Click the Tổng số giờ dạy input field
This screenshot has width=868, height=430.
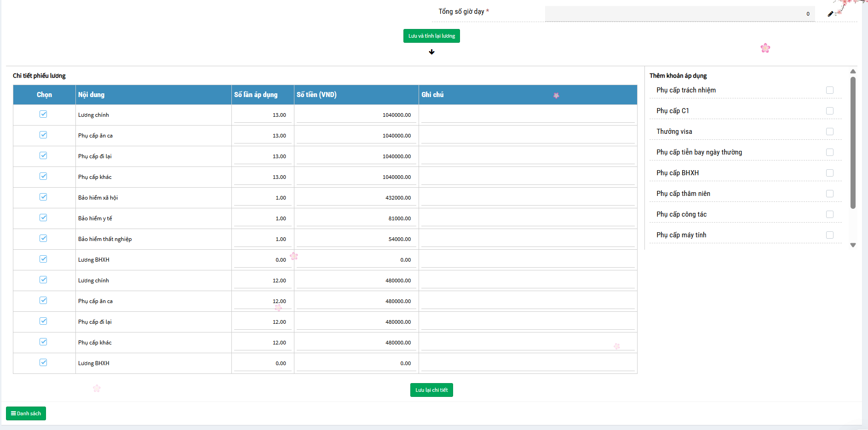679,14
